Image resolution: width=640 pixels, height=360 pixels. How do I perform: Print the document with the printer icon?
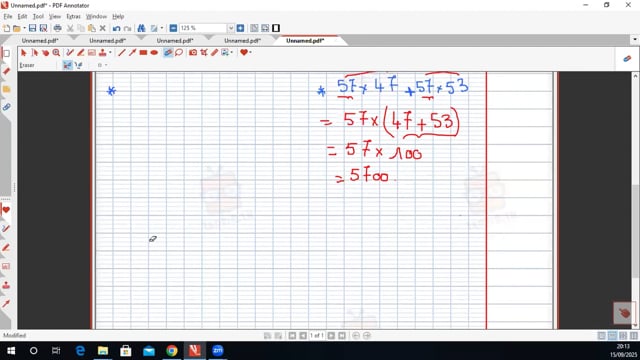[x=58, y=28]
